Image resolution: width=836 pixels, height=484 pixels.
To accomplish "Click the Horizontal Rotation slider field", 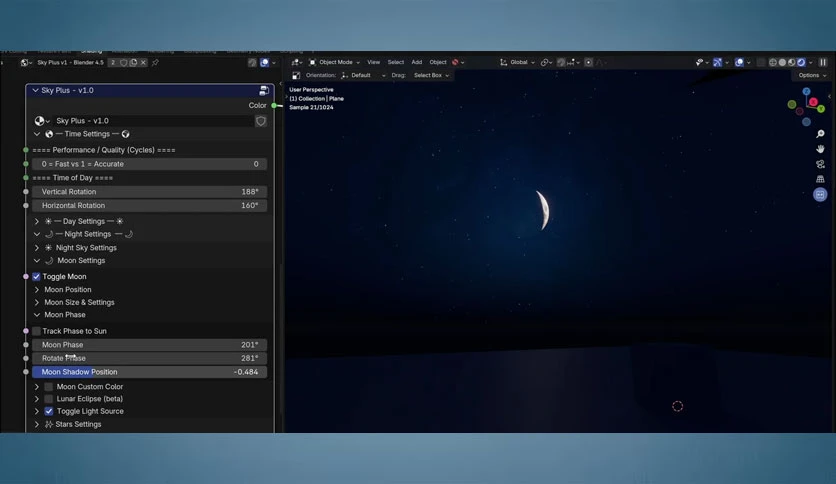I will (x=149, y=205).
